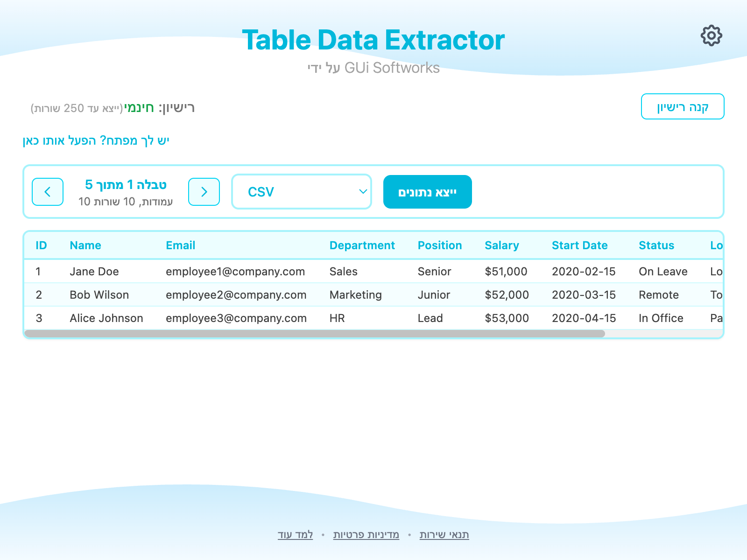Viewport: 747px width, 560px height.
Task: Open the license key activation link
Action: [x=96, y=140]
